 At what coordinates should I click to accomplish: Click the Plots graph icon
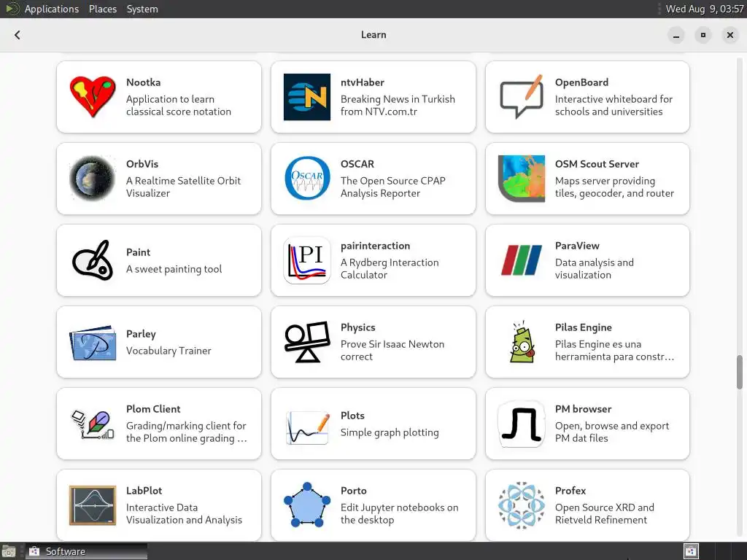[307, 427]
